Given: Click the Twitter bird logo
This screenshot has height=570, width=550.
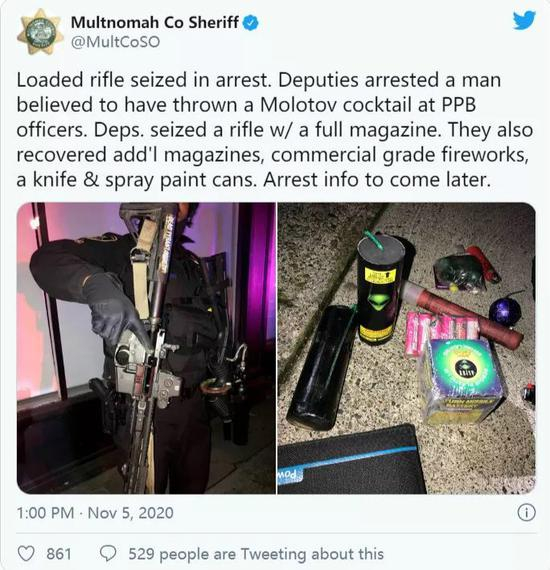Looking at the screenshot, I should [x=524, y=20].
